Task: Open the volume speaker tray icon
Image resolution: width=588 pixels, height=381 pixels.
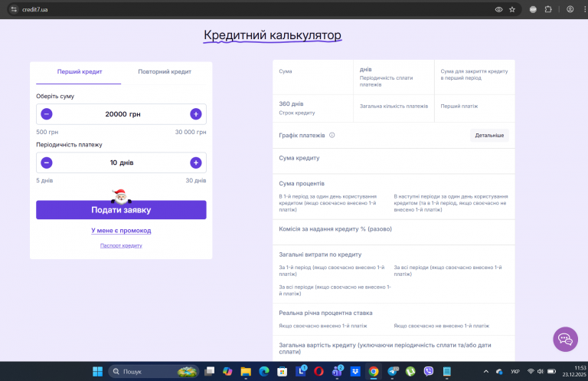Action: 541,372
